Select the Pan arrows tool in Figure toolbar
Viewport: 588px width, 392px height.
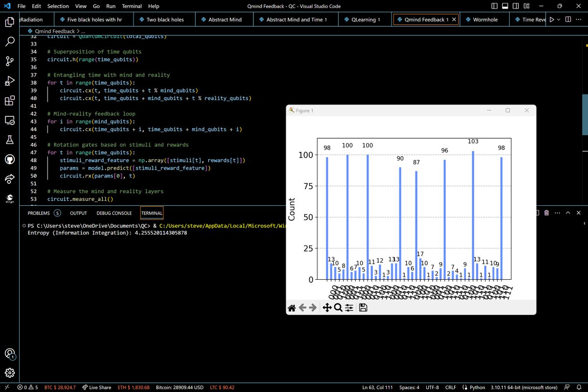326,308
